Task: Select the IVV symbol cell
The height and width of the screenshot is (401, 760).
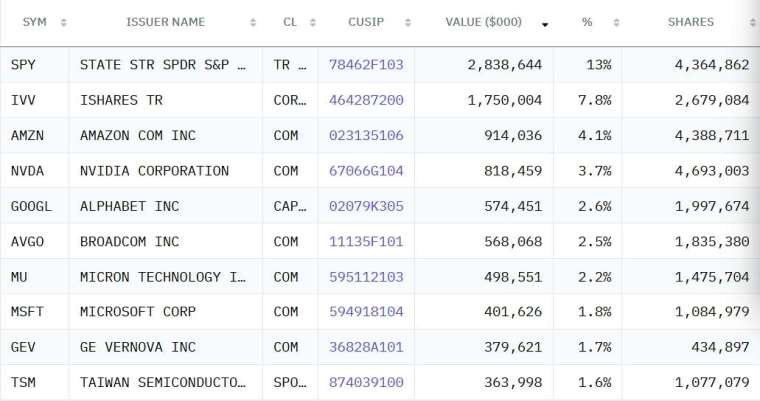Action: [34, 100]
